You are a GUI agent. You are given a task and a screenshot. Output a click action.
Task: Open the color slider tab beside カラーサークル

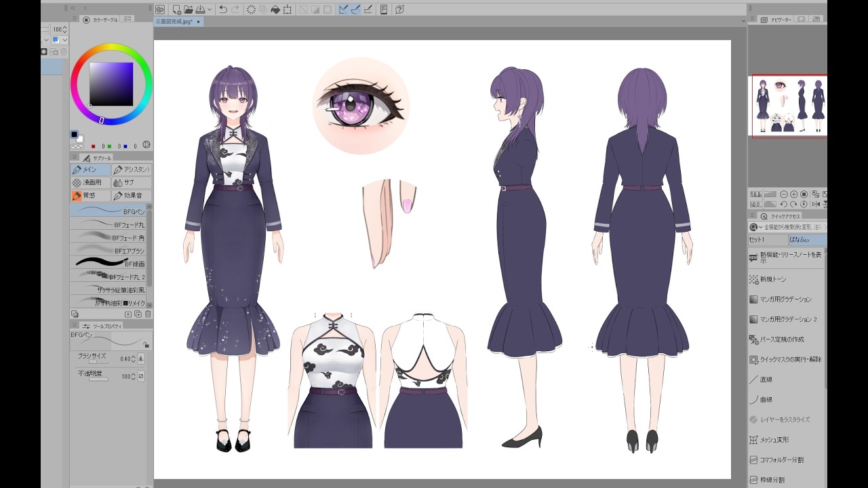click(128, 20)
